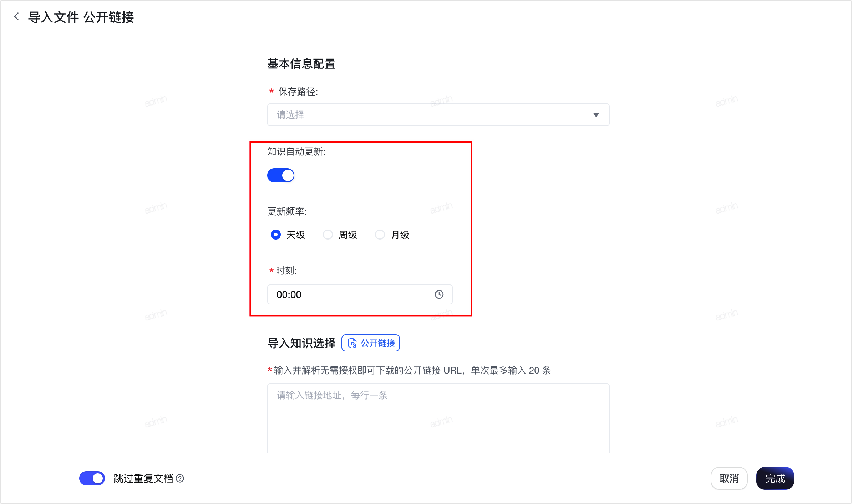Choose the 月级 radio option
This screenshot has width=852, height=504.
tap(380, 235)
